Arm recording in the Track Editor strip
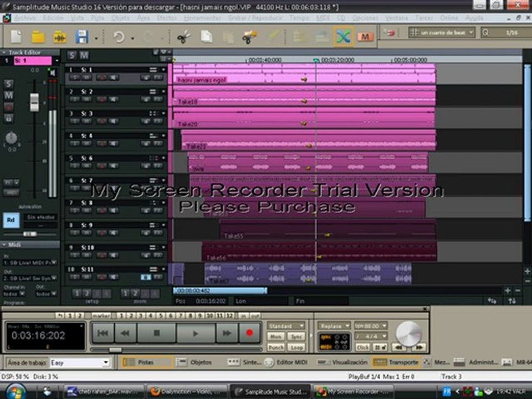 click(9, 107)
